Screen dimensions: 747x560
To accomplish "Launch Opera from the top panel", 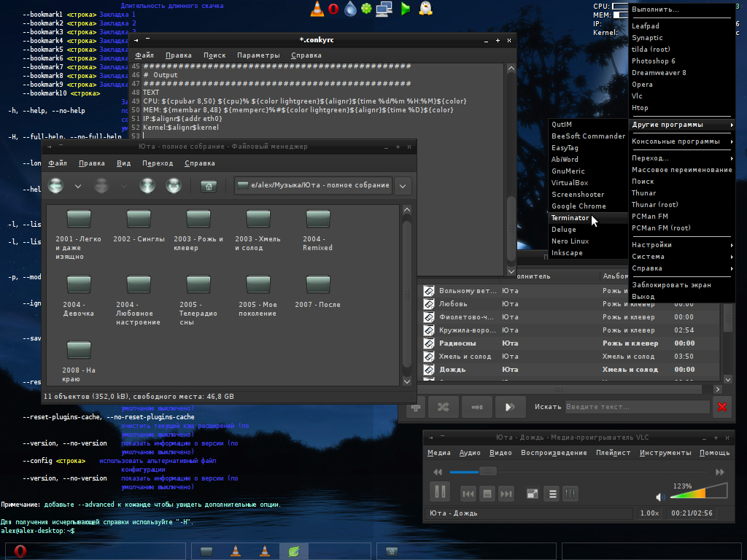I will [333, 9].
